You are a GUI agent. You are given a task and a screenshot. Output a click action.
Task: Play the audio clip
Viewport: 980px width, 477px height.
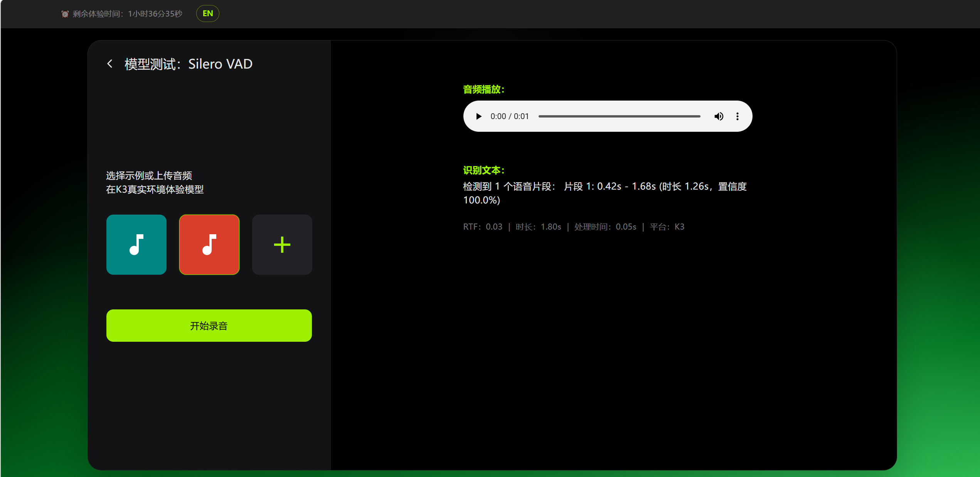(478, 116)
